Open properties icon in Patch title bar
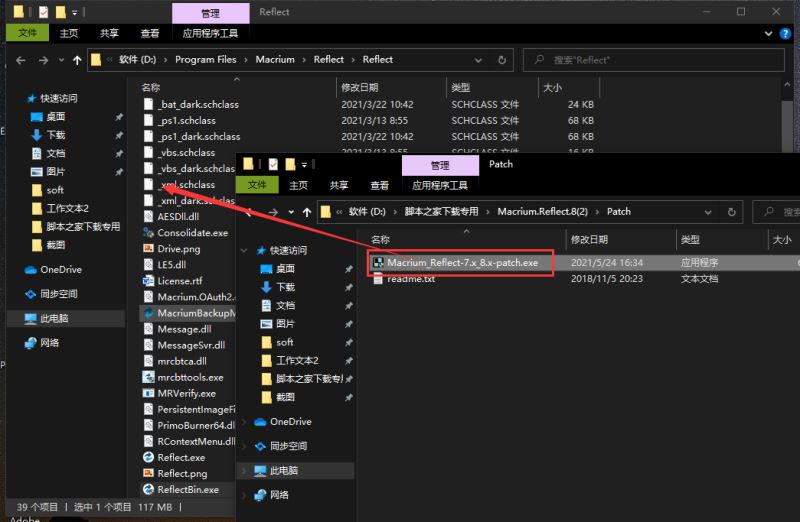 [x=273, y=164]
